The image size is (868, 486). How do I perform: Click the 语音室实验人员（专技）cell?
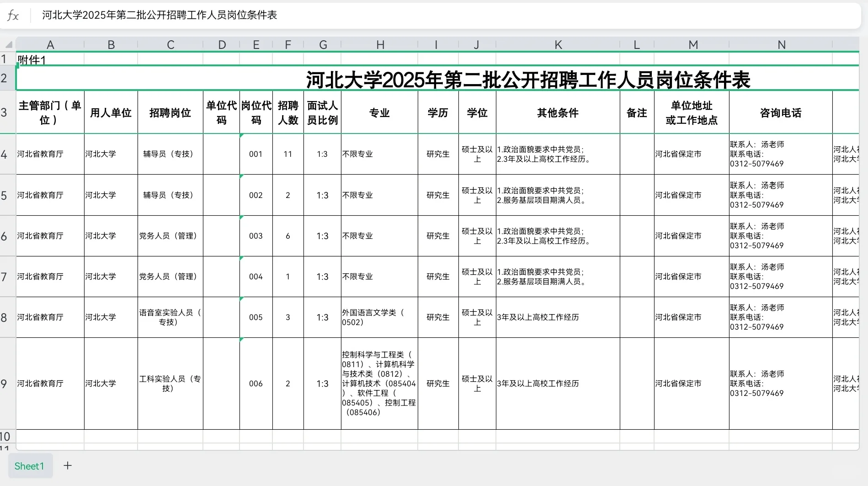tap(170, 317)
